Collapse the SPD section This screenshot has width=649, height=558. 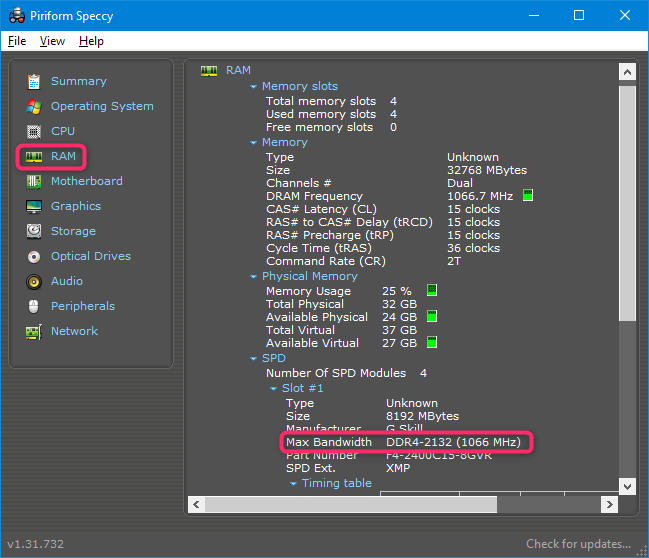coord(254,359)
